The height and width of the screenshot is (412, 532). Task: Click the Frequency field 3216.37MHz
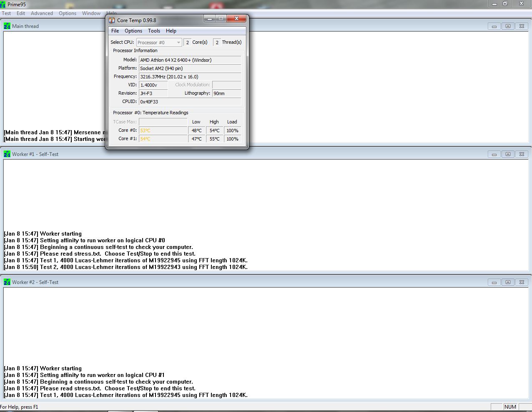click(190, 77)
